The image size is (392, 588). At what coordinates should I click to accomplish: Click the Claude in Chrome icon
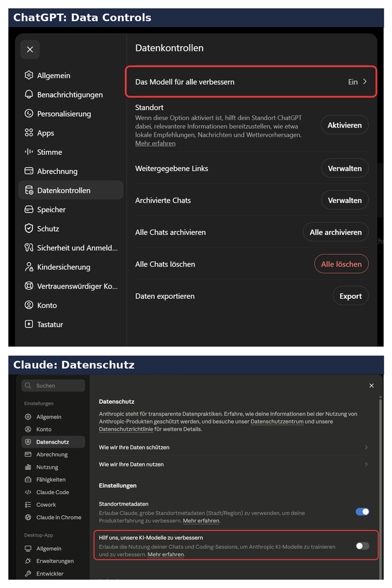(x=28, y=517)
